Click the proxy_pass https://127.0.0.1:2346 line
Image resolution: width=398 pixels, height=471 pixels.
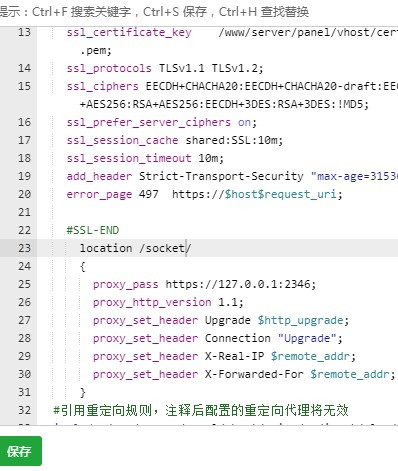[x=204, y=284]
